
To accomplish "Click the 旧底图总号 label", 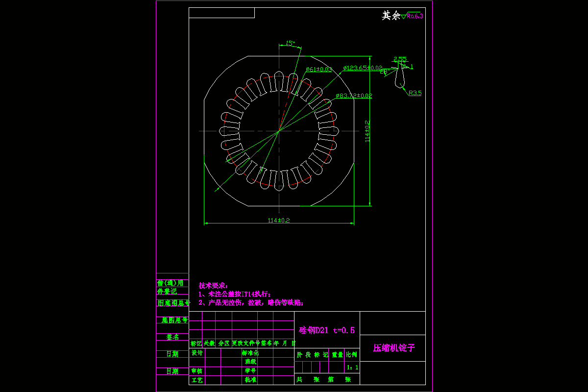I will (x=173, y=303).
